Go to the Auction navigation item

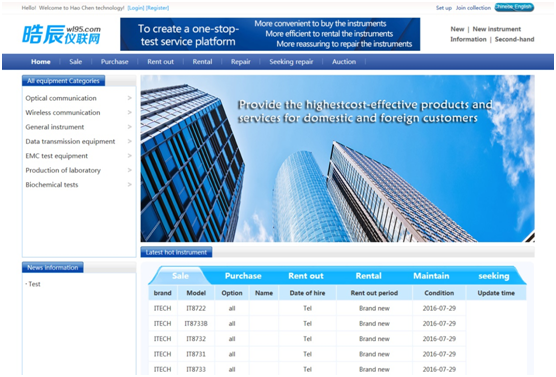pos(344,62)
